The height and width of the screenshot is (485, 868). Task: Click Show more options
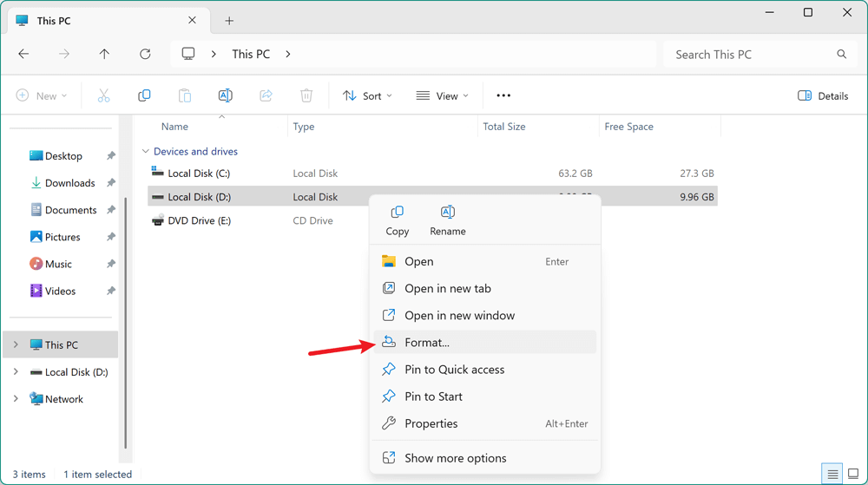485,458
